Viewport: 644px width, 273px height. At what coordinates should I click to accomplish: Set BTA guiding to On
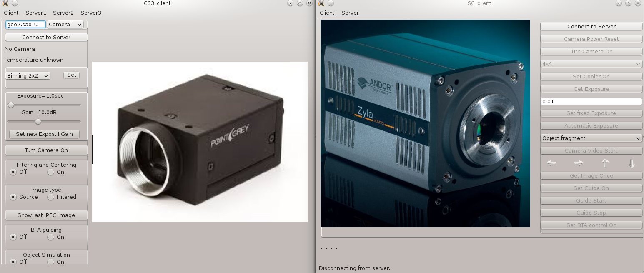click(50, 237)
